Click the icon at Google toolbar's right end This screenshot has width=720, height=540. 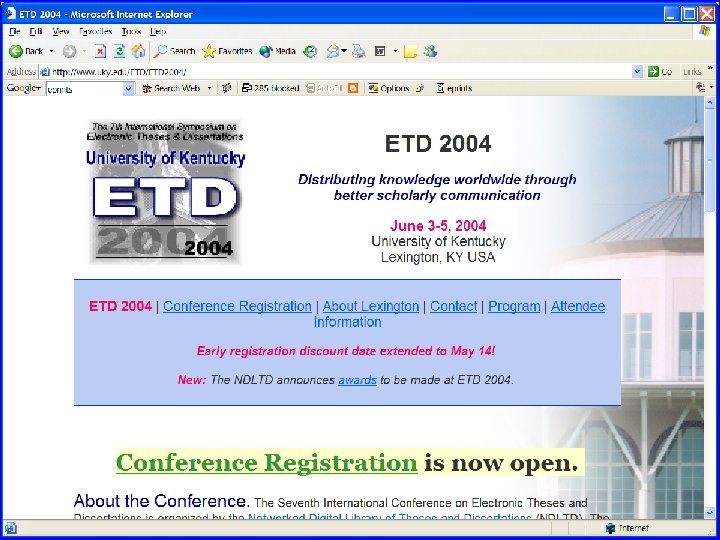(701, 87)
